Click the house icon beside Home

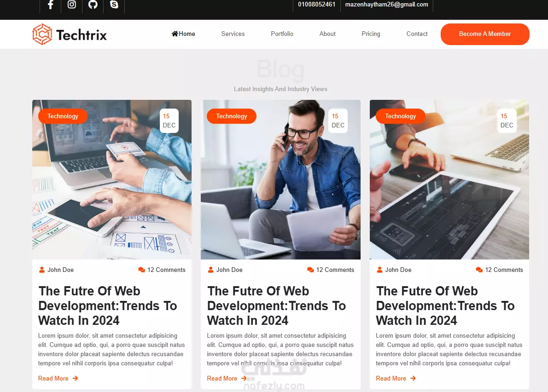tap(175, 34)
